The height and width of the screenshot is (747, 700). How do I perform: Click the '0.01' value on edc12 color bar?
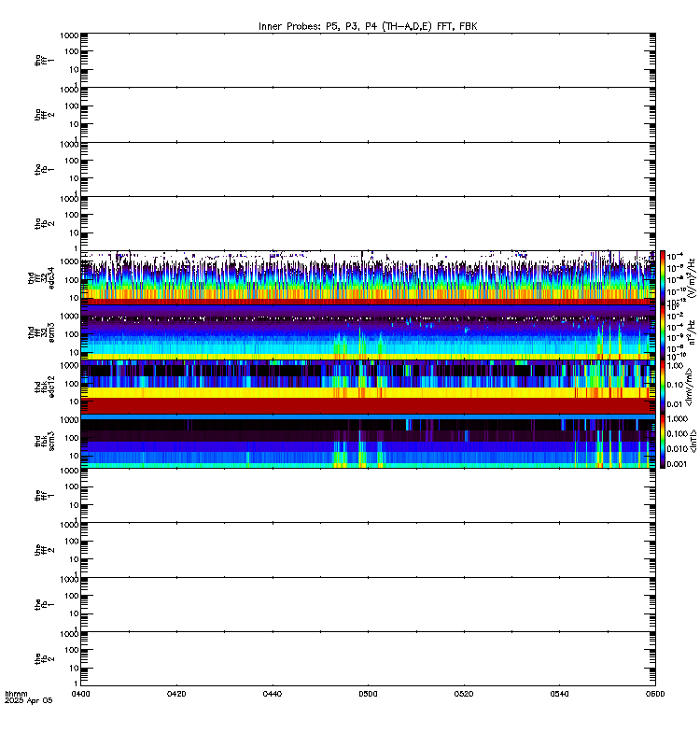(x=675, y=404)
